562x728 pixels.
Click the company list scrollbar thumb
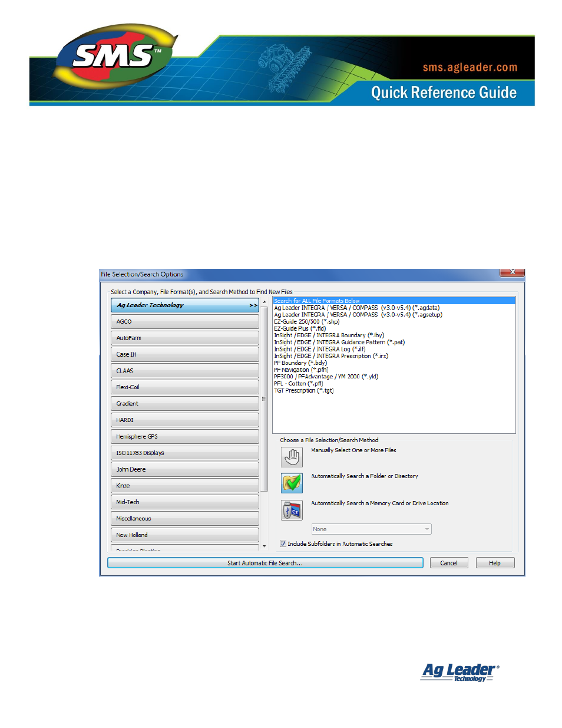click(264, 399)
